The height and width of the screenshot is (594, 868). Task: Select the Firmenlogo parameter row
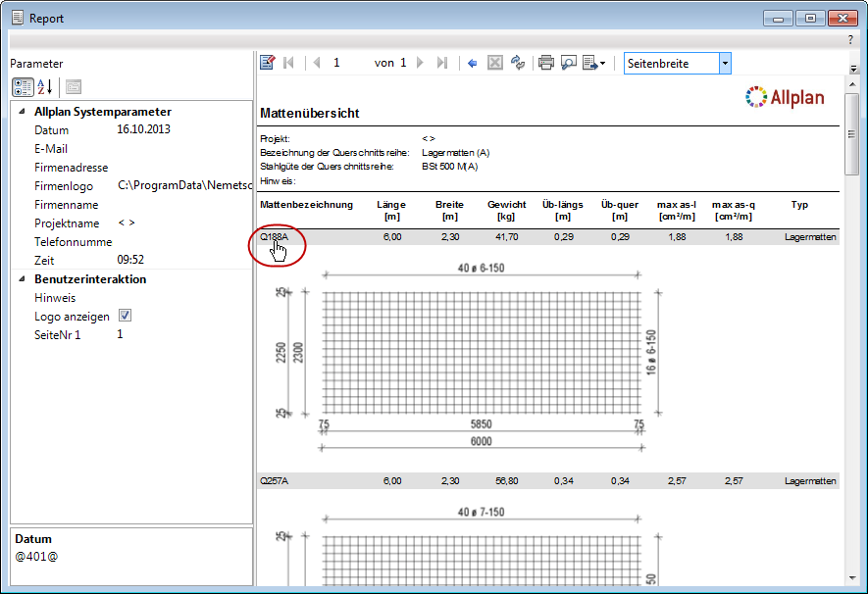[x=131, y=186]
